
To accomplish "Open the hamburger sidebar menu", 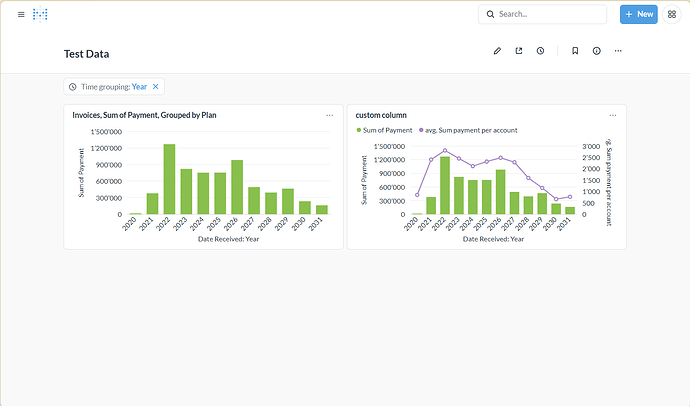I will click(21, 15).
